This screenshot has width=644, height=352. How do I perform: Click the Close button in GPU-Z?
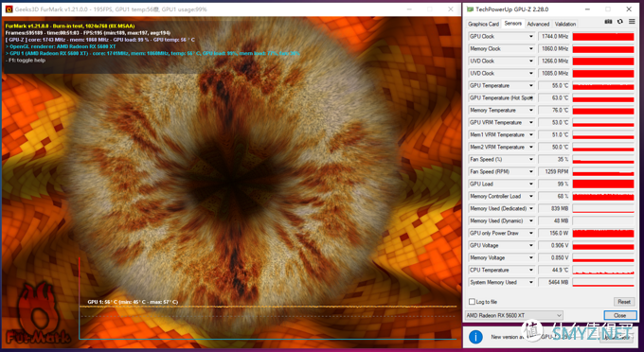coord(620,315)
